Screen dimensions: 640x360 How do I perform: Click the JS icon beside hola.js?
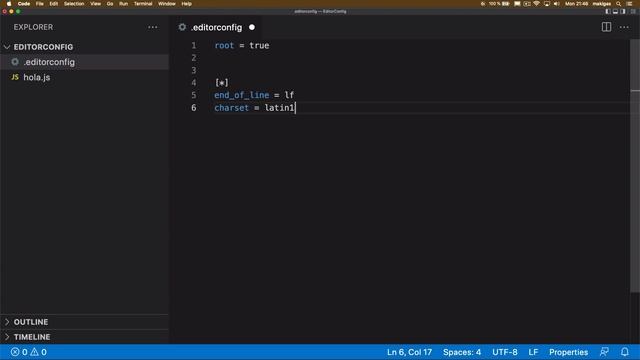pyautogui.click(x=15, y=77)
